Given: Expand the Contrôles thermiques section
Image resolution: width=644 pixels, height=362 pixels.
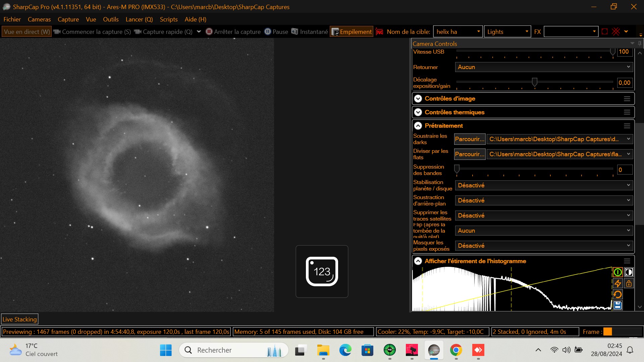Looking at the screenshot, I should pos(418,112).
